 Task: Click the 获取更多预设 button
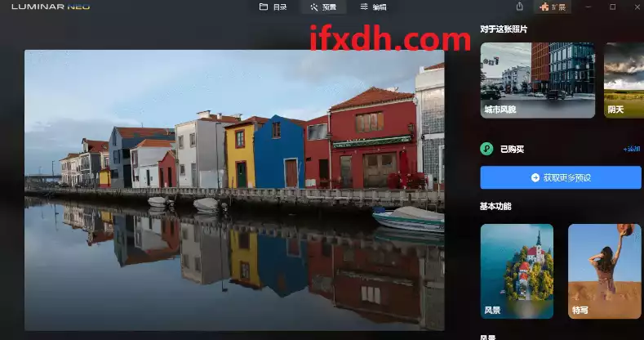560,177
